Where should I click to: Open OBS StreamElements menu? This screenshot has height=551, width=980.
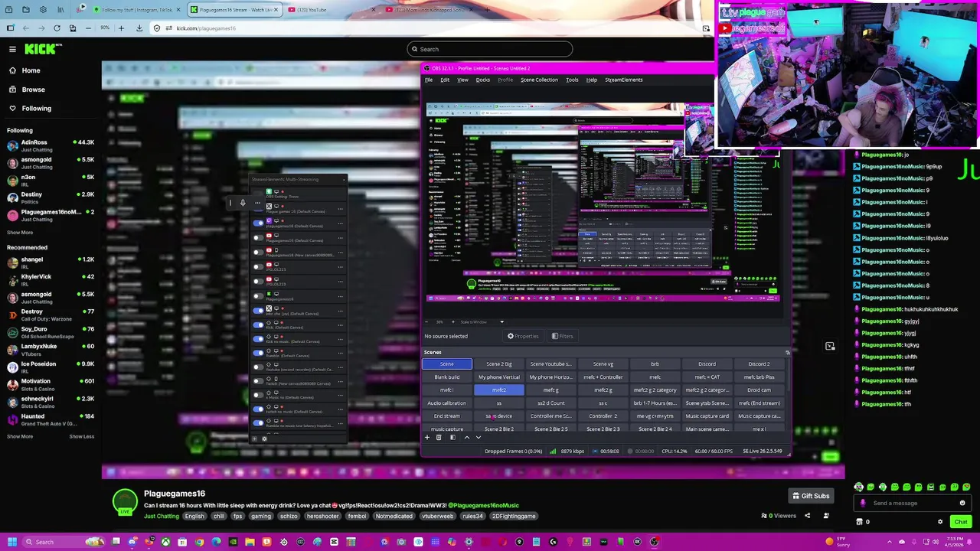(x=623, y=80)
